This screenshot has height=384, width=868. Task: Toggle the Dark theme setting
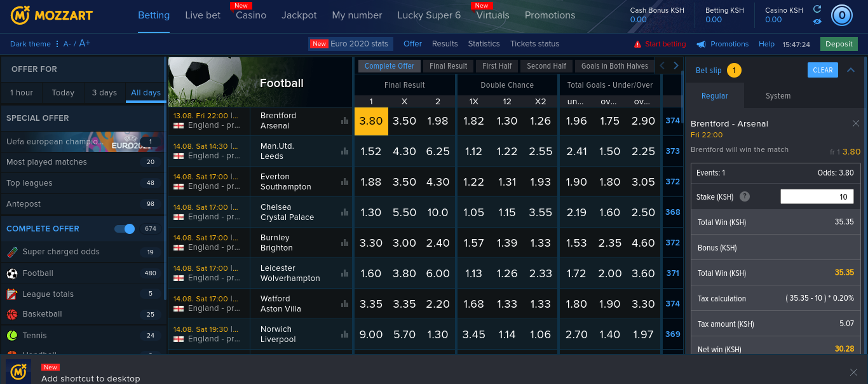(31, 45)
